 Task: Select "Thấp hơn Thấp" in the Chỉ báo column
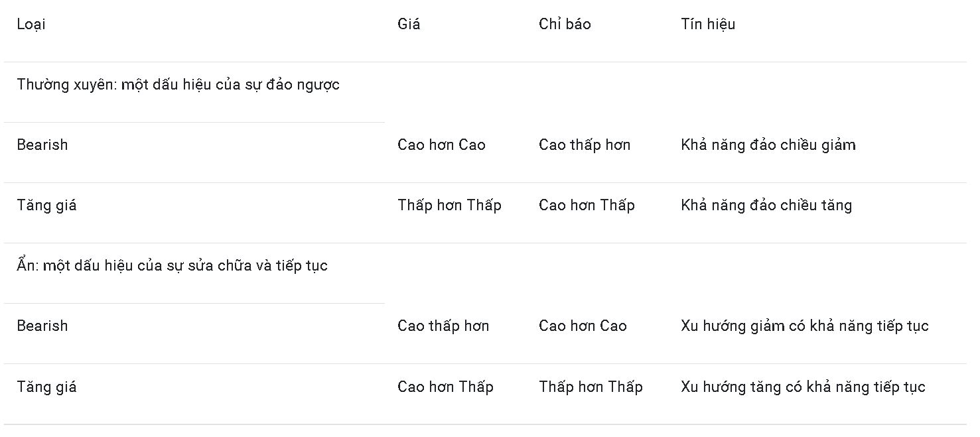click(x=591, y=387)
